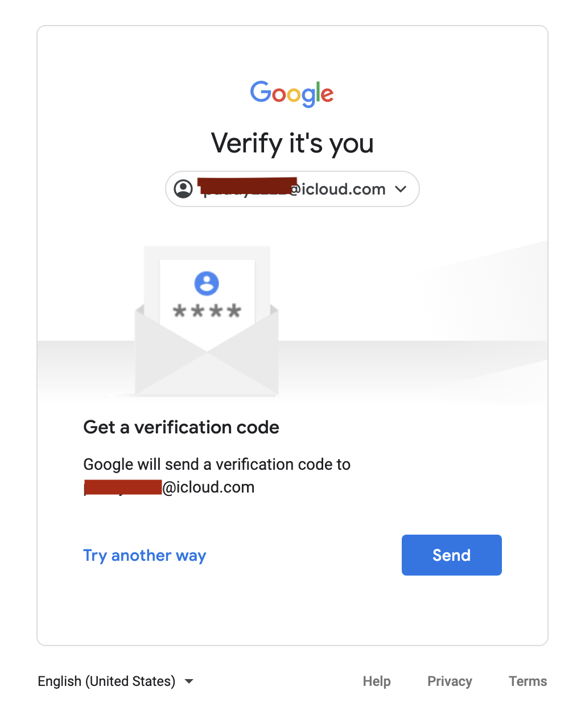The height and width of the screenshot is (728, 585).
Task: Open the Privacy link
Action: 450,681
